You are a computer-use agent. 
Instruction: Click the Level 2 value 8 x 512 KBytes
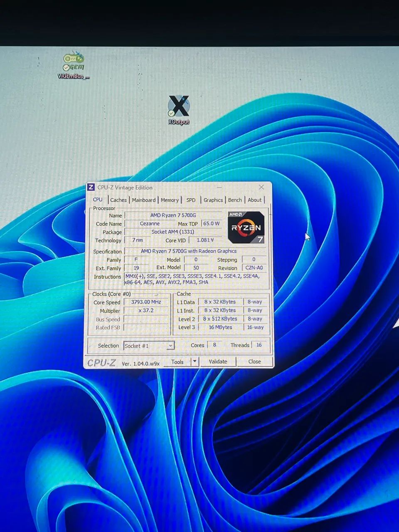point(220,319)
